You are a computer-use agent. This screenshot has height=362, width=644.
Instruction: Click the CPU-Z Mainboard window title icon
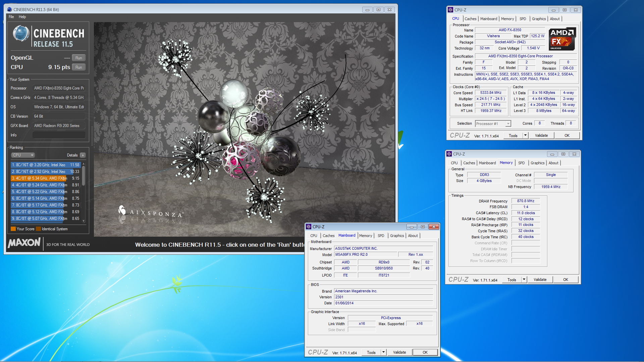tap(309, 227)
